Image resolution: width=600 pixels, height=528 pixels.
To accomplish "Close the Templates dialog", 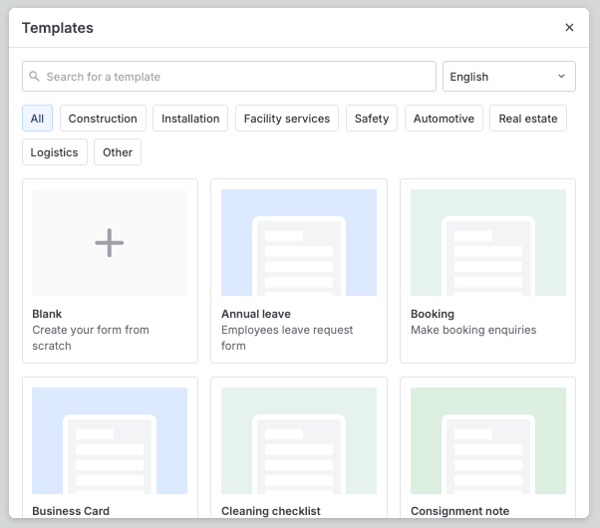I will (x=569, y=28).
